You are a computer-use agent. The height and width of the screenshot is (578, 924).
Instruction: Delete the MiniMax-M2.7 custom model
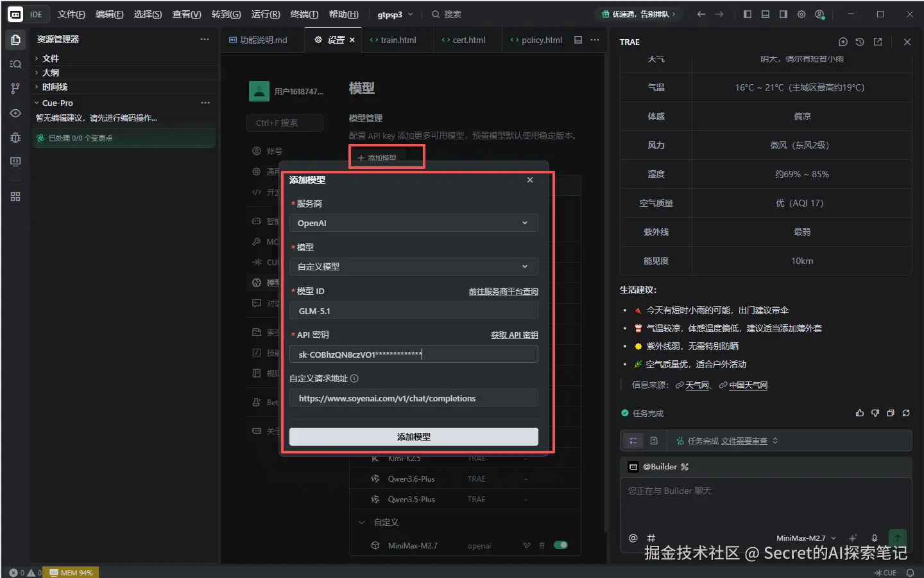click(x=542, y=545)
